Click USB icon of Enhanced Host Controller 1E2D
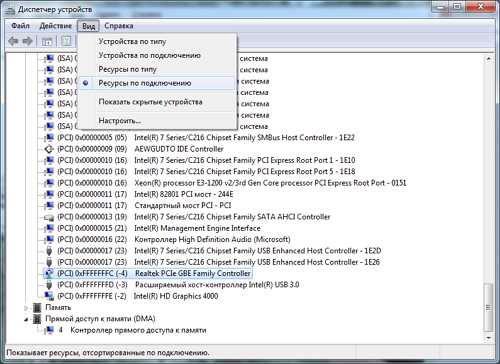 (49, 251)
